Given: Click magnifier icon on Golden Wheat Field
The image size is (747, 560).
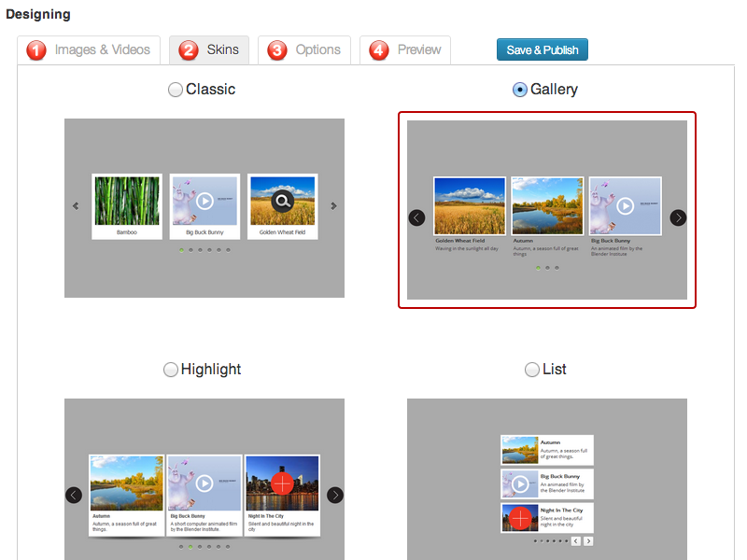Looking at the screenshot, I should point(284,201).
